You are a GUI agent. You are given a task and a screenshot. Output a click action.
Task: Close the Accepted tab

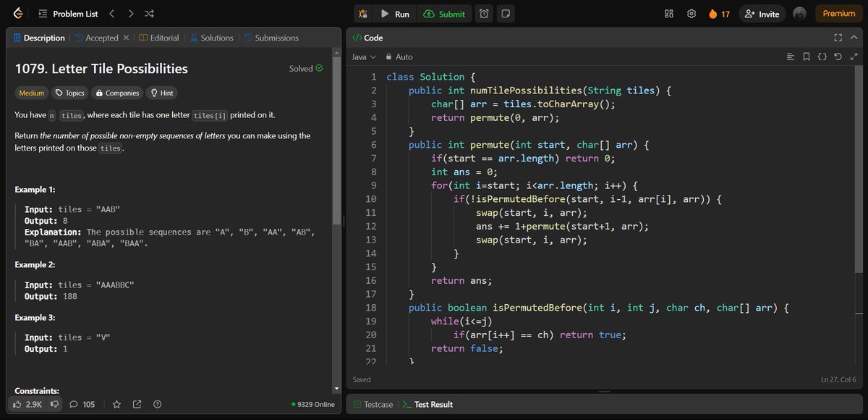point(127,38)
